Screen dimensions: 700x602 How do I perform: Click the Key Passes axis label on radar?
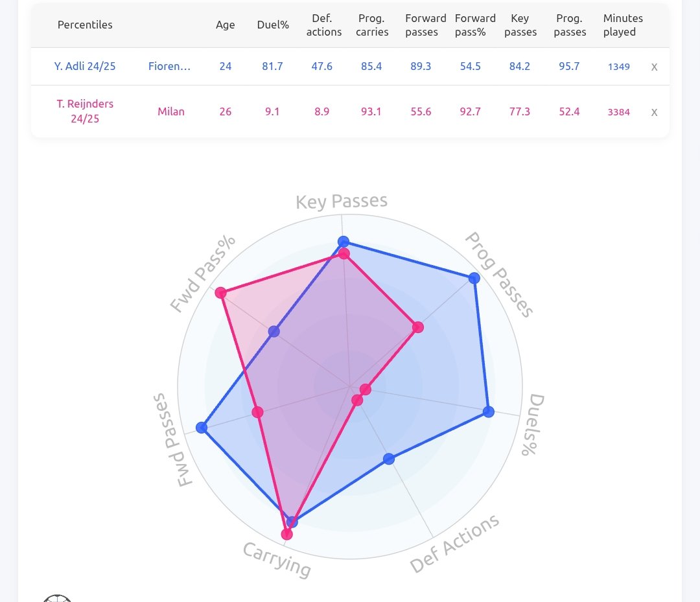[342, 202]
